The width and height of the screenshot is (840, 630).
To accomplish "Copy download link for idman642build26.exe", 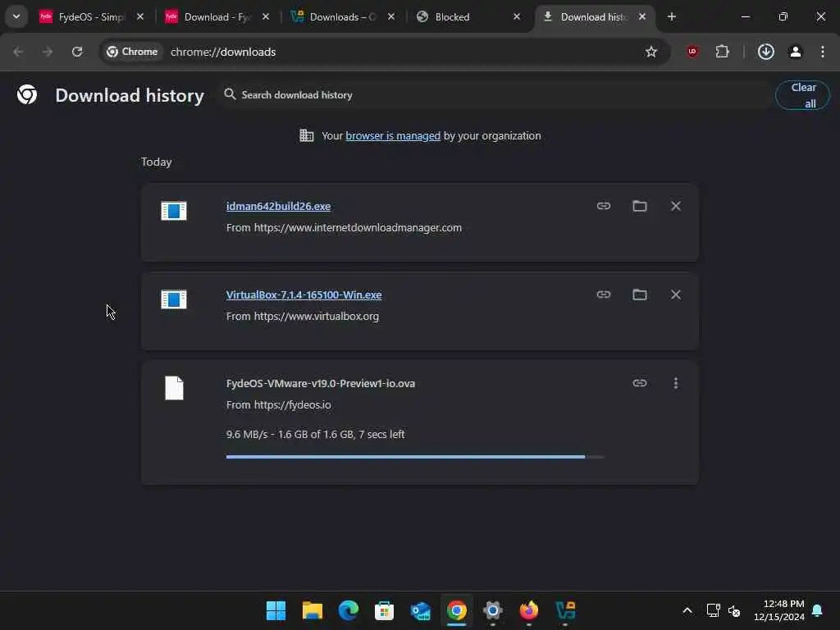I will pyautogui.click(x=603, y=206).
